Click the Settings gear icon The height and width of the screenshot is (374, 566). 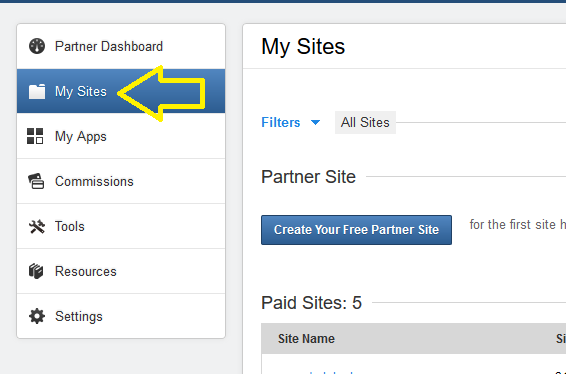click(37, 316)
